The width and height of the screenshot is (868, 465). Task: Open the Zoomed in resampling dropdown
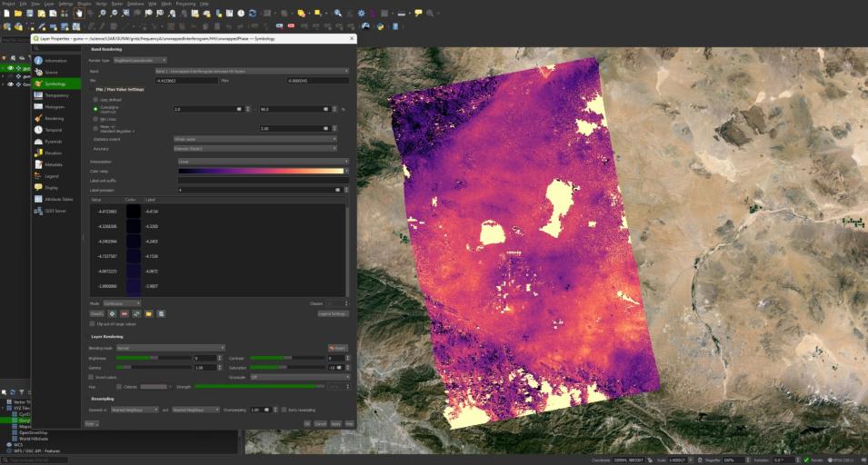[x=135, y=410]
